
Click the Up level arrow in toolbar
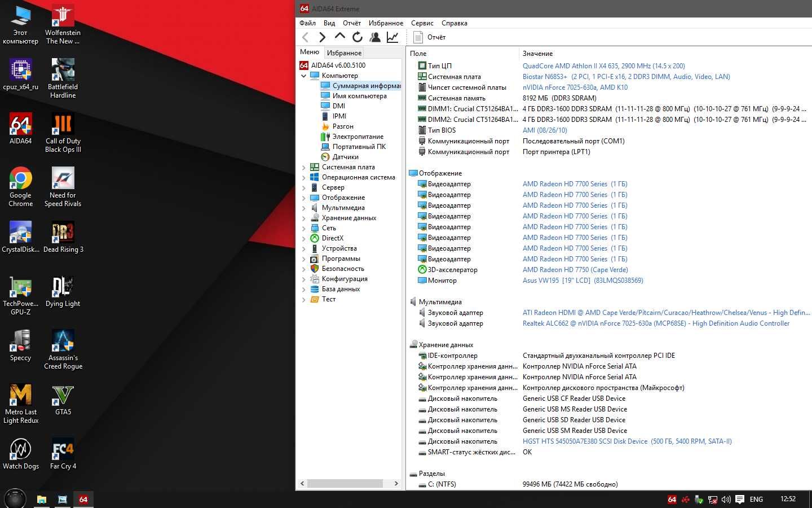tap(339, 37)
